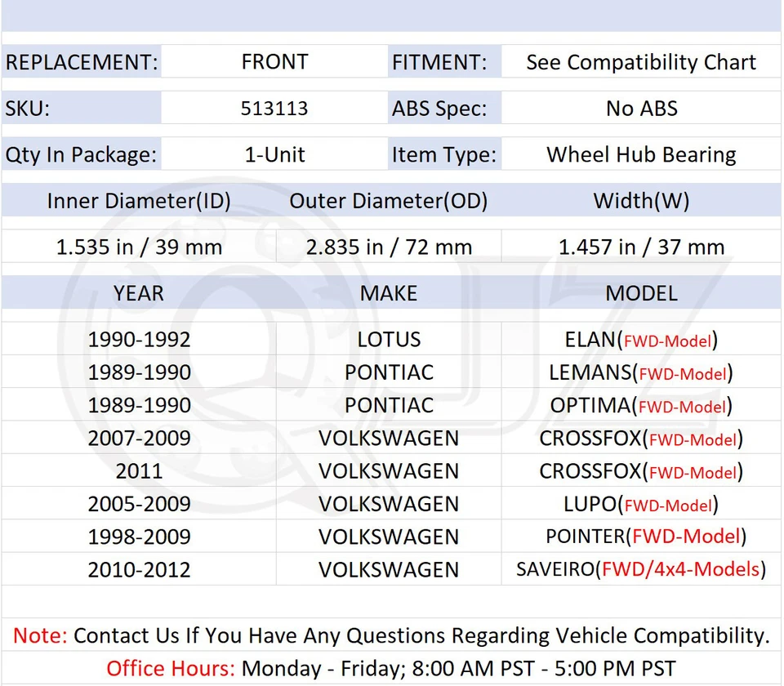Select year range 1990-1992
This screenshot has height=686, width=784.
tap(140, 340)
